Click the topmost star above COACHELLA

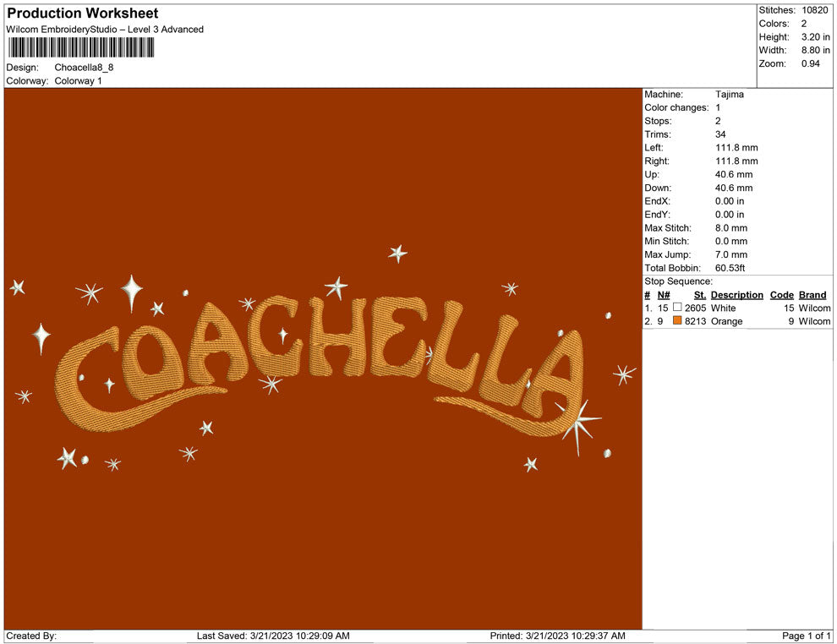click(x=397, y=253)
